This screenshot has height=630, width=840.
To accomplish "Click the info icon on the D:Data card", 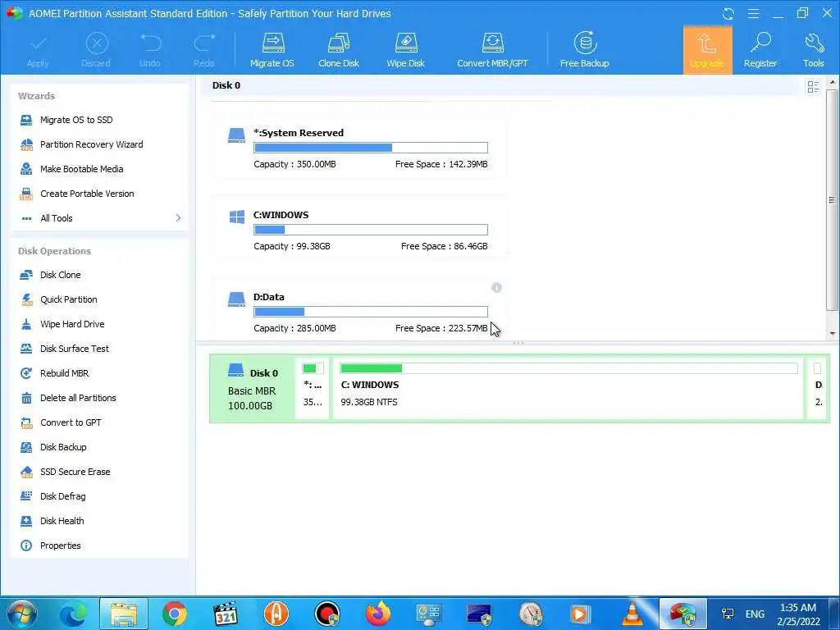I will pyautogui.click(x=496, y=288).
